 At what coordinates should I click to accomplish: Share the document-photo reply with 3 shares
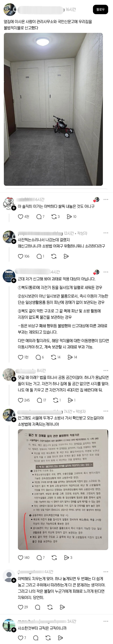tap(68, 557)
